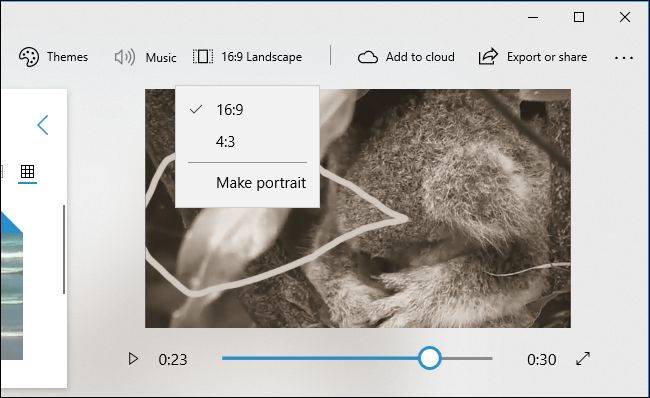
Task: Click the Export or share text
Action: 547,57
